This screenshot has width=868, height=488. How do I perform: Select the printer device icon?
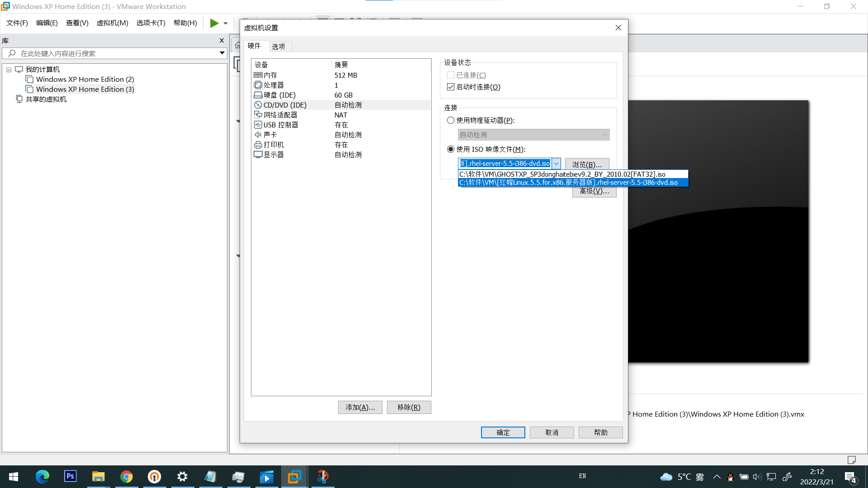(x=258, y=145)
